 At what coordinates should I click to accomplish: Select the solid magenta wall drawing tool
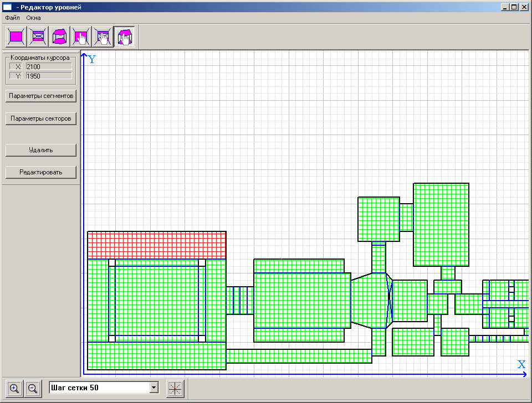click(x=16, y=37)
